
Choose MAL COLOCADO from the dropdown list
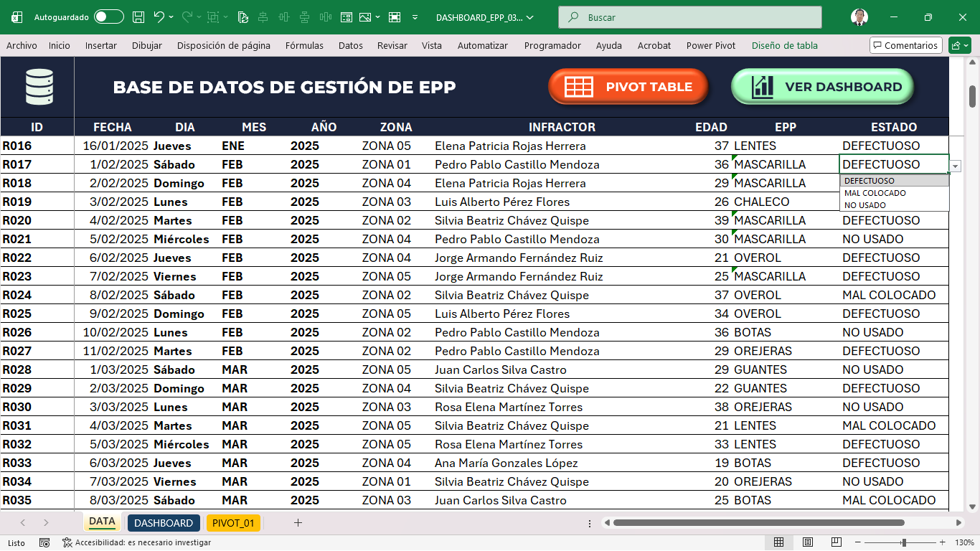(x=895, y=193)
